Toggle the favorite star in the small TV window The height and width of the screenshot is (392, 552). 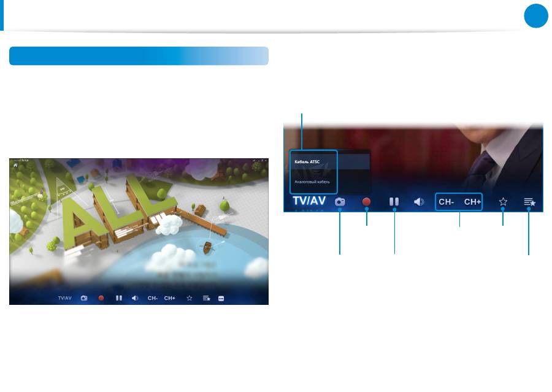pos(190,298)
